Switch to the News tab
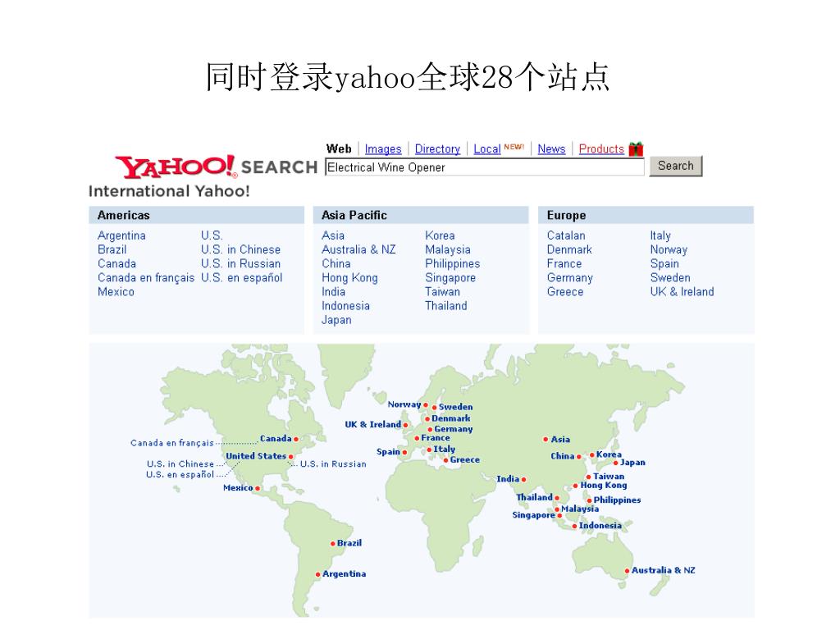Viewport: 840px width, 630px height. [551, 149]
